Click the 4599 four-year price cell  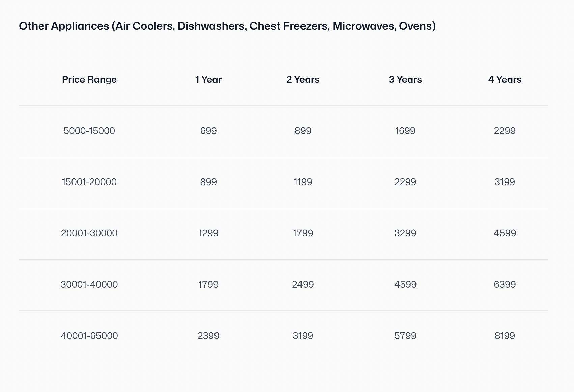pyautogui.click(x=505, y=233)
